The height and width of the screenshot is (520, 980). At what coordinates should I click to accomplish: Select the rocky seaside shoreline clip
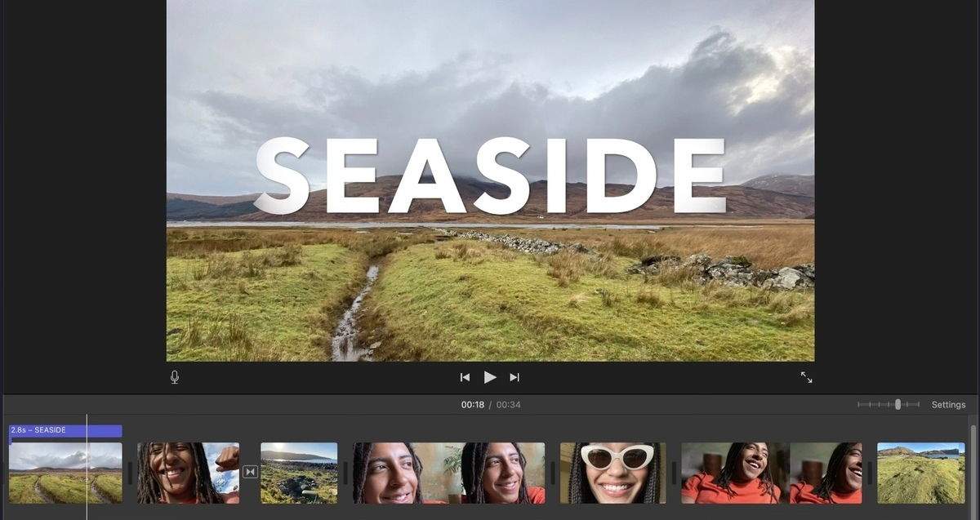click(299, 473)
